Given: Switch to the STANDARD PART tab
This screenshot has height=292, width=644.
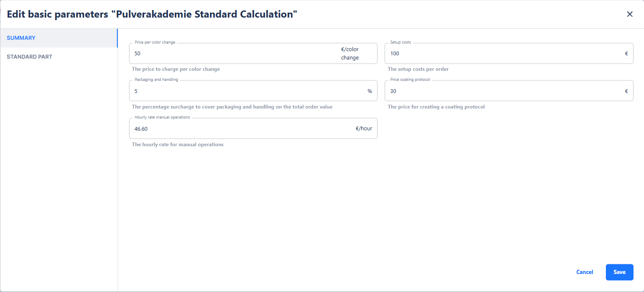Looking at the screenshot, I should 29,57.
